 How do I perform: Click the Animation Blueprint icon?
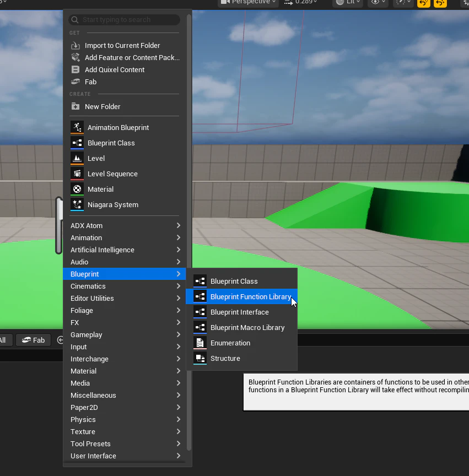click(x=77, y=127)
